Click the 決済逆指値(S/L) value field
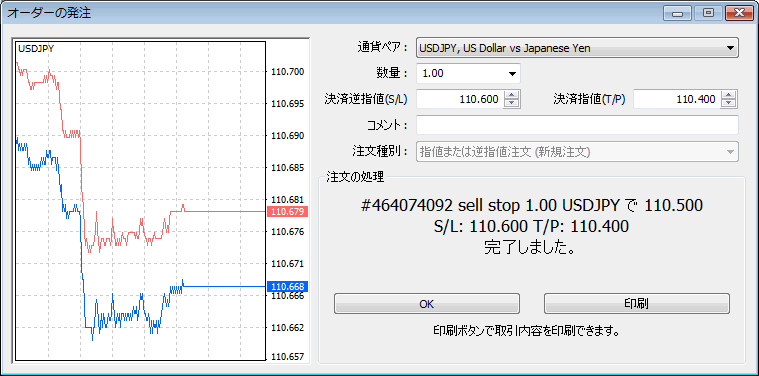 pyautogui.click(x=460, y=99)
